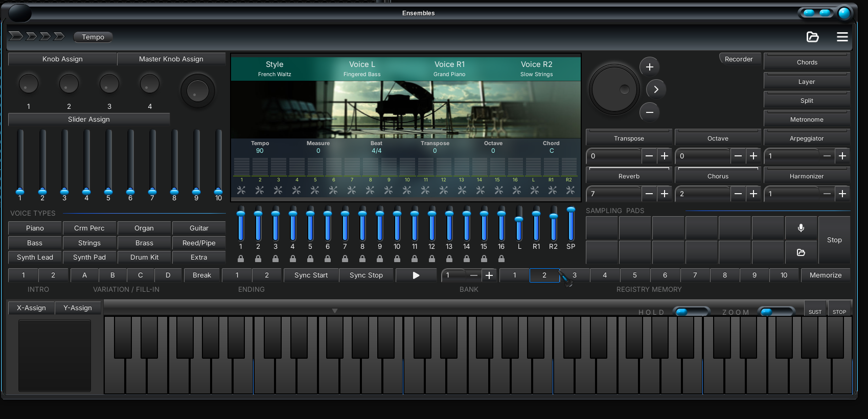Click the minus button beside the data dial
The image size is (868, 419).
pos(649,112)
